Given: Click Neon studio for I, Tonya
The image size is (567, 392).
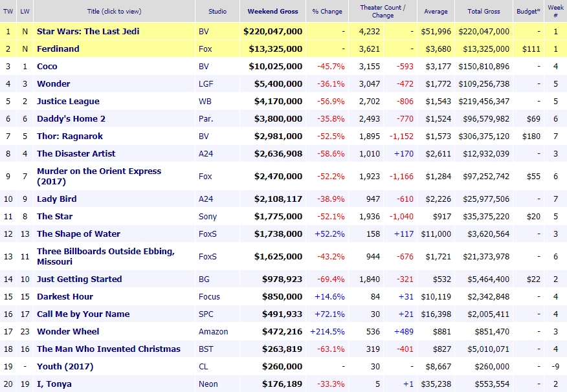Looking at the screenshot, I should click(208, 384).
